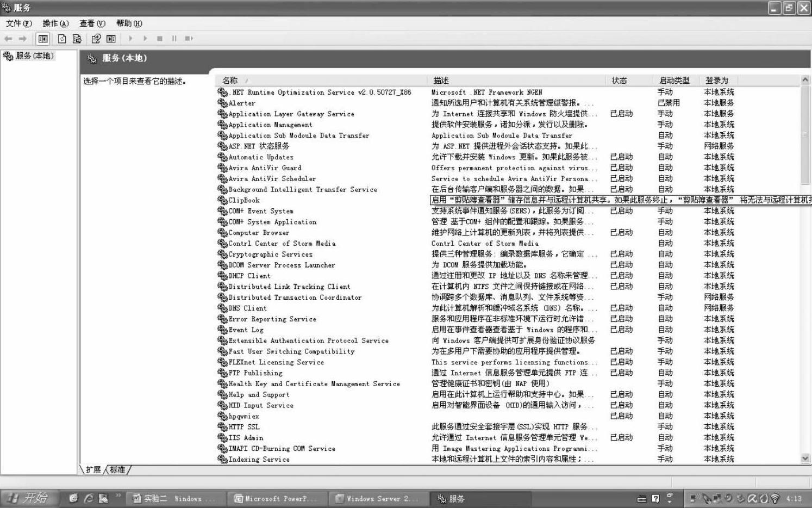The height and width of the screenshot is (508, 812).
Task: Click the gear icon beside IIS Admin
Action: (222, 437)
